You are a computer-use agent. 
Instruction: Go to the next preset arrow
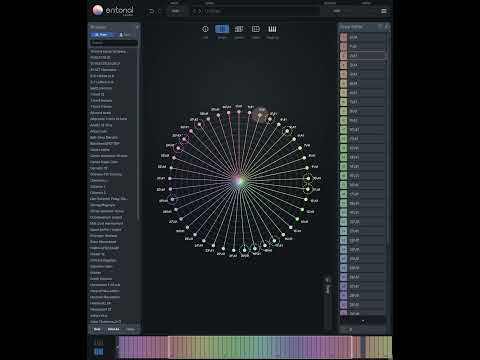[200, 11]
